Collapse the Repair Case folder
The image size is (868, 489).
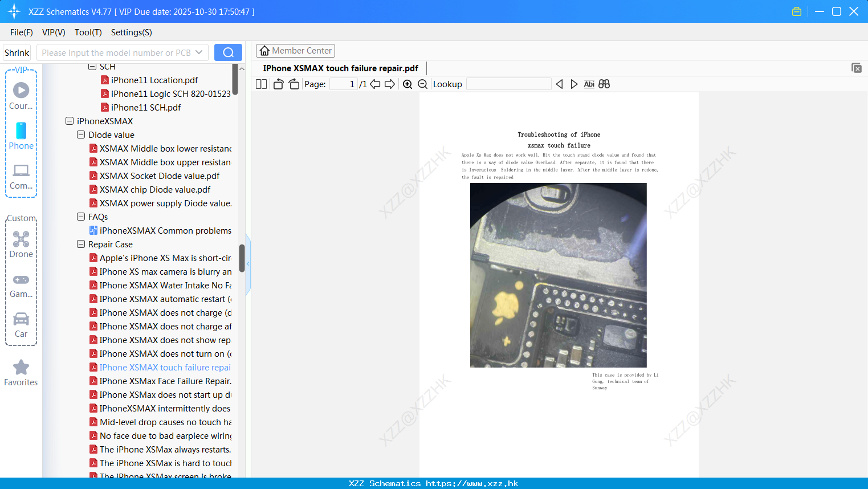[x=81, y=244]
